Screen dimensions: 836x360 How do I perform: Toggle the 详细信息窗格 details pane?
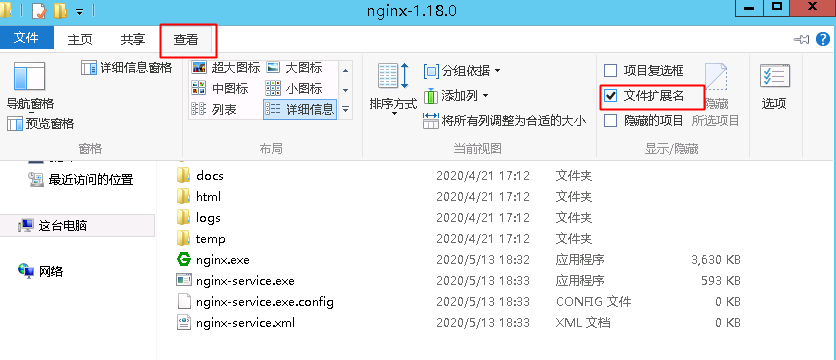126,68
